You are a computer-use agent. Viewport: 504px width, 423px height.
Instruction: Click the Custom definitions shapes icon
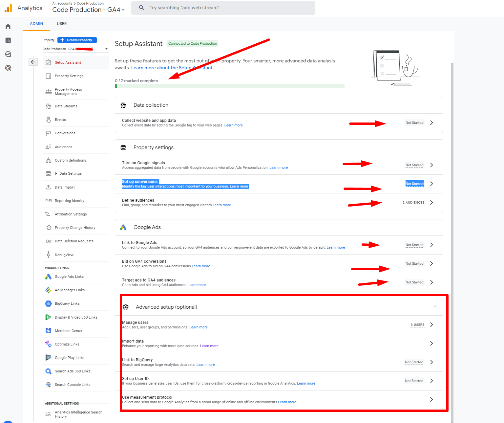(x=48, y=160)
